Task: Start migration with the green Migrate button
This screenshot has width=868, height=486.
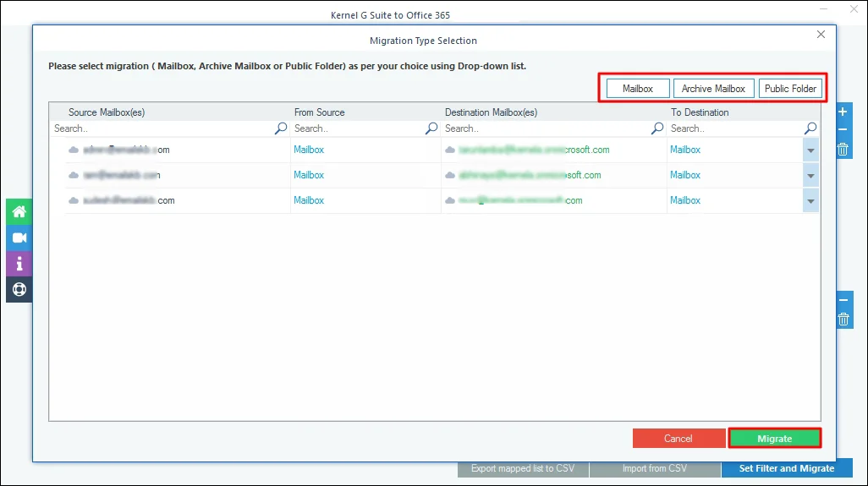Action: tap(774, 439)
